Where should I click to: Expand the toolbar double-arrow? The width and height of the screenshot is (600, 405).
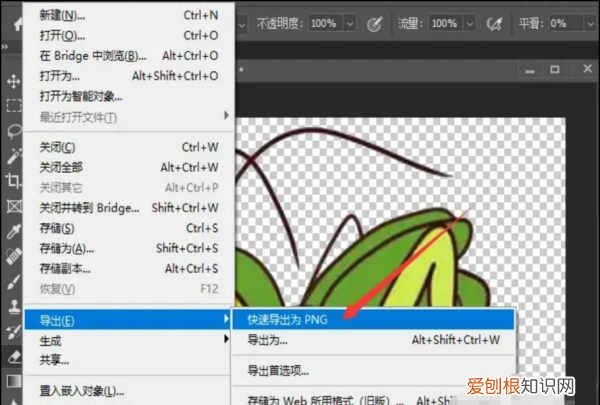pos(5,47)
